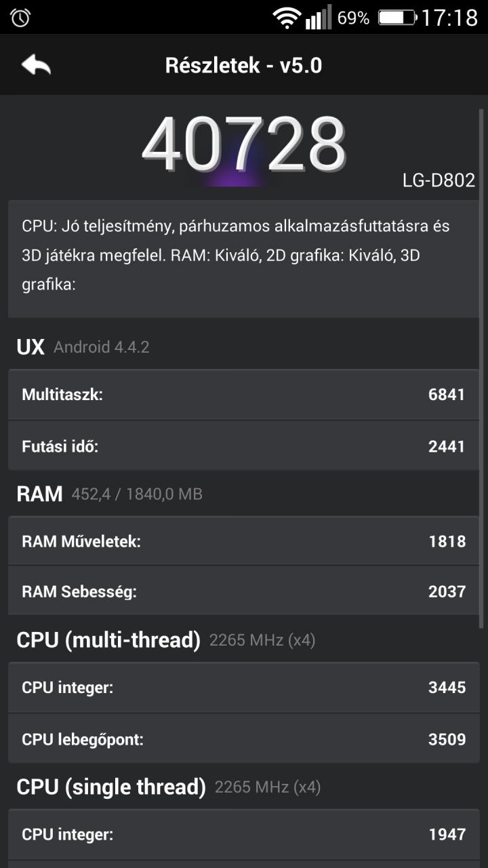Tap the battery icon in status bar

pyautogui.click(x=396, y=18)
